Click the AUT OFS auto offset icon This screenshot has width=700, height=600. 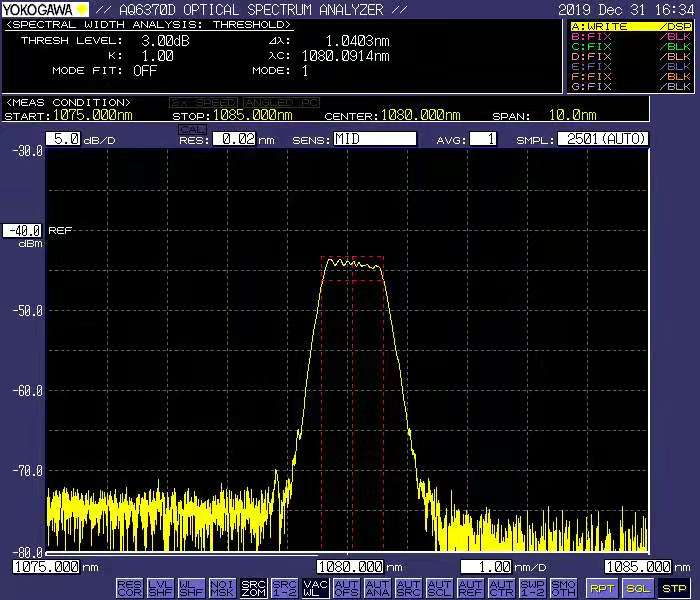(x=346, y=588)
